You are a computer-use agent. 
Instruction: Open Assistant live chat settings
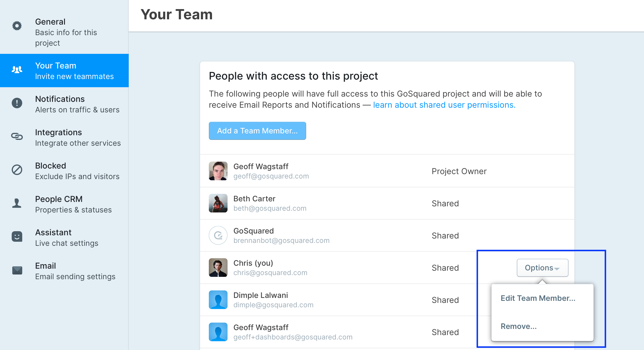pos(64,237)
